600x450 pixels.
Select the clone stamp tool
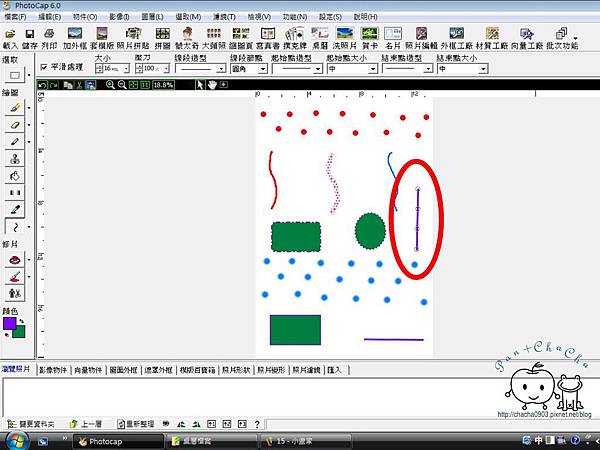coord(15,158)
